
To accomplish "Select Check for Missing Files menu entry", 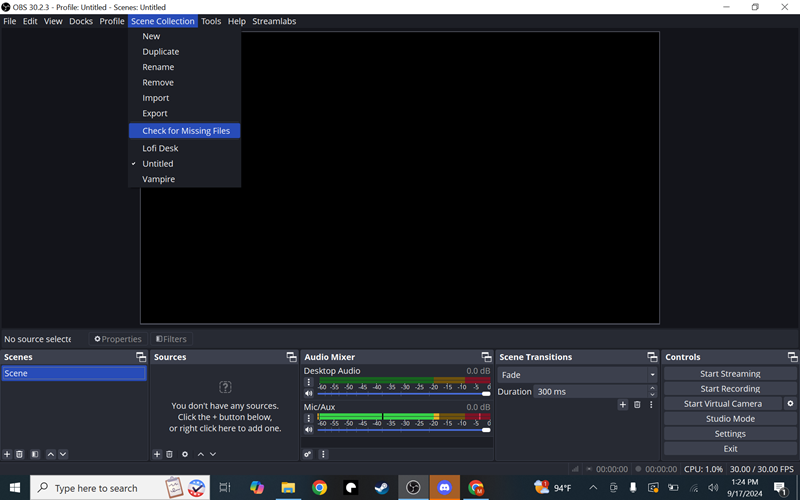I will coord(185,131).
